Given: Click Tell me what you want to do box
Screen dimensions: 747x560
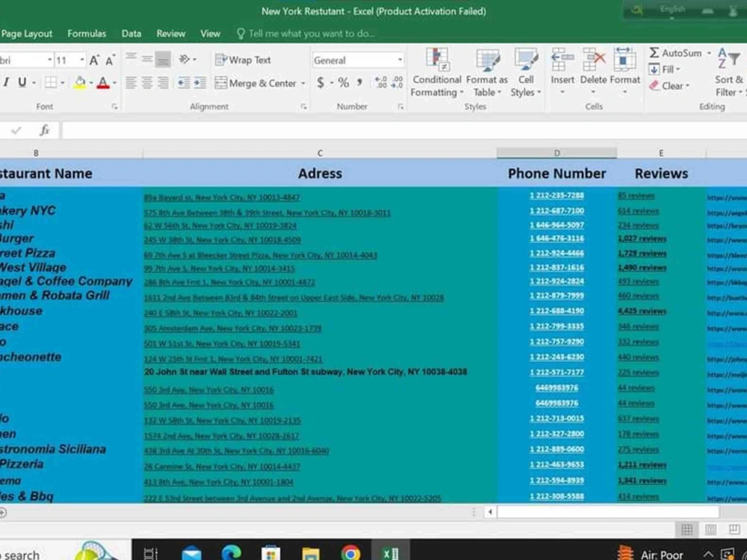Looking at the screenshot, I should 306,34.
